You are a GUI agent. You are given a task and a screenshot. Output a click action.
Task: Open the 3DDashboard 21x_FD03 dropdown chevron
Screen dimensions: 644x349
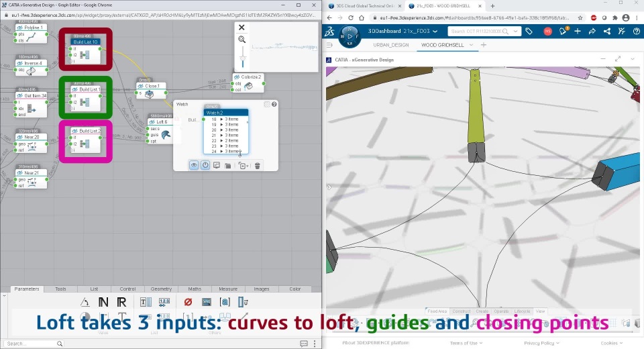pyautogui.click(x=435, y=32)
